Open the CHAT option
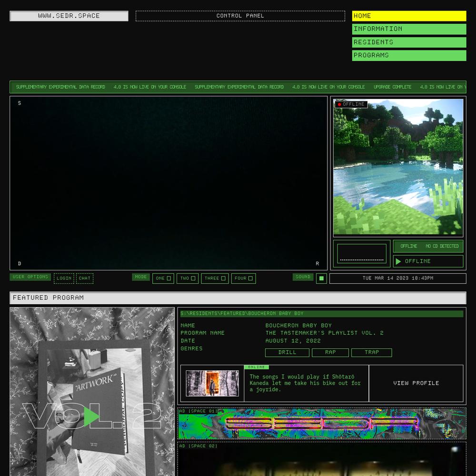 point(85,278)
